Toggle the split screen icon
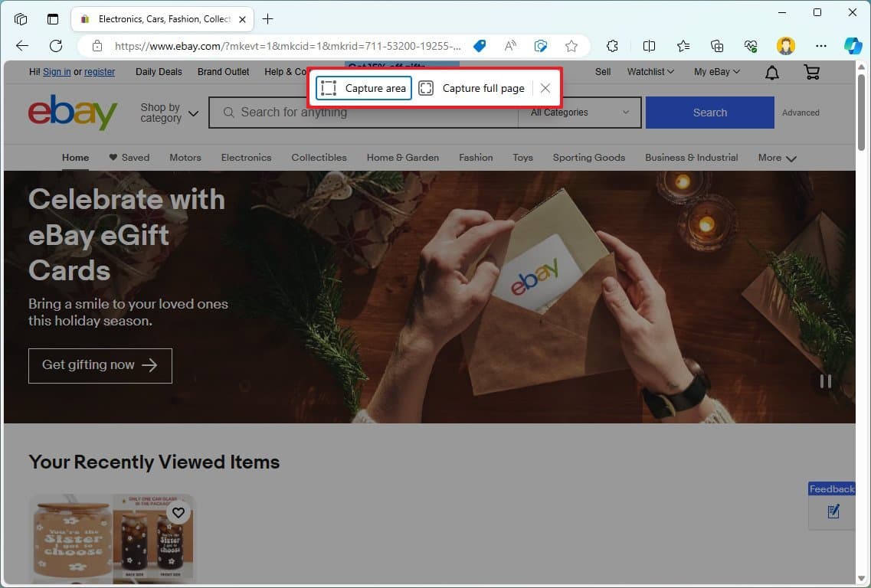This screenshot has height=588, width=871. [649, 46]
